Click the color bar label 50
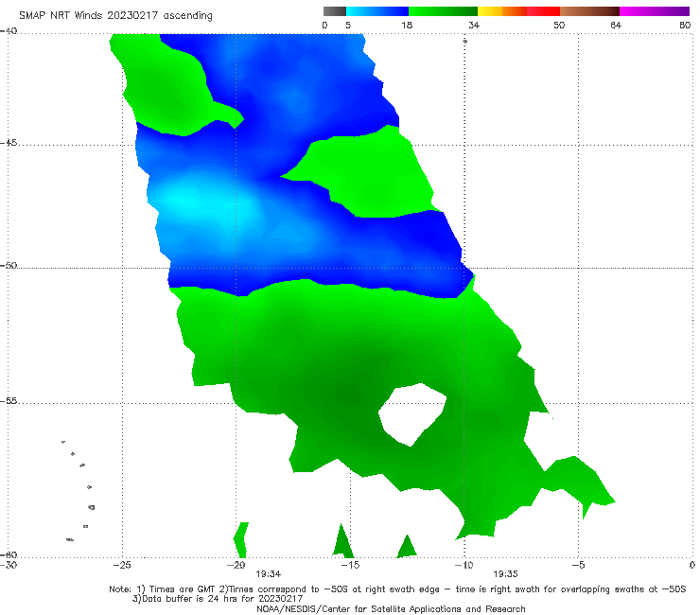The height and width of the screenshot is (615, 700). (559, 25)
